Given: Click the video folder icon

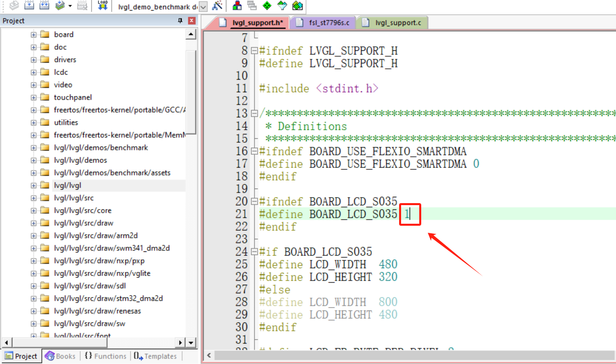Looking at the screenshot, I should click(44, 85).
